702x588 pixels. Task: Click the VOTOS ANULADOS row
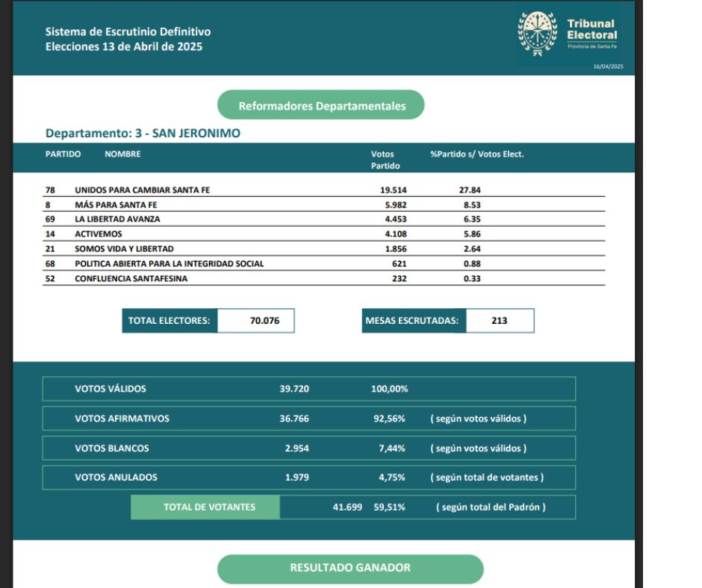coord(308,478)
